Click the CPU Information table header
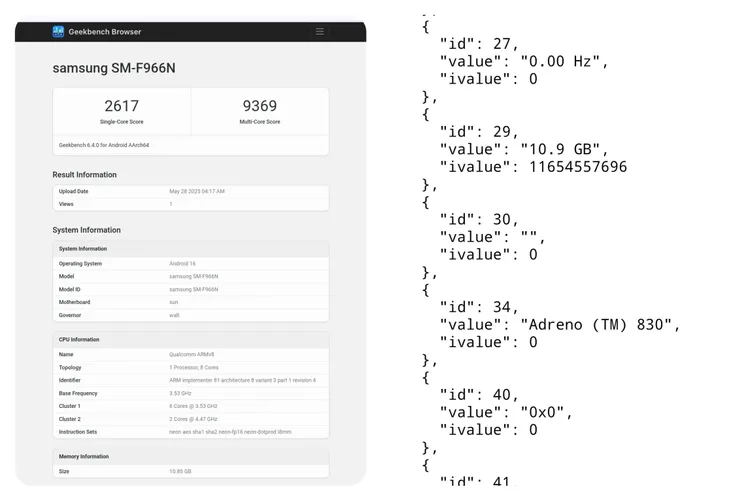The height and width of the screenshot is (500, 750). [x=79, y=340]
